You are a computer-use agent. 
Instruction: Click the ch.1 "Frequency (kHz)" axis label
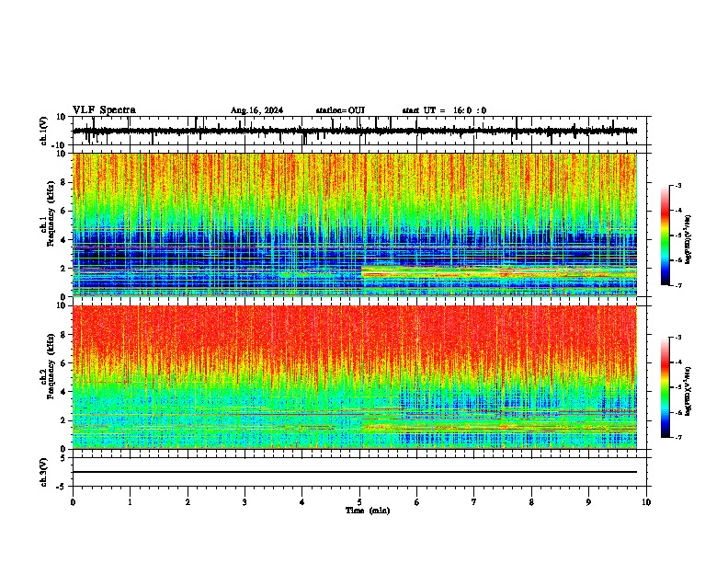51,213
